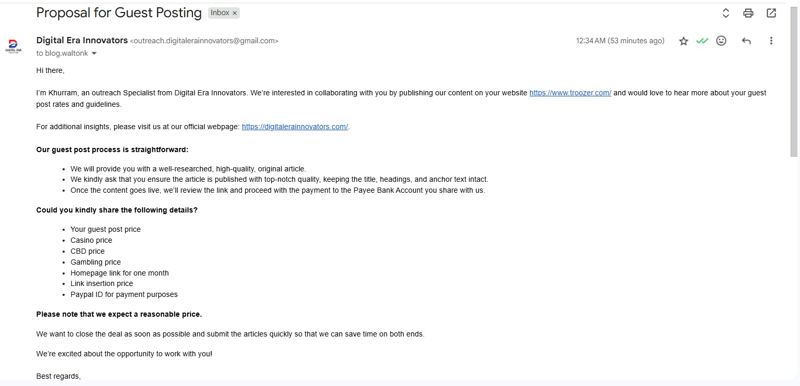Click the sender name Digital Era Innovators
The width and height of the screenshot is (800, 386).
82,40
